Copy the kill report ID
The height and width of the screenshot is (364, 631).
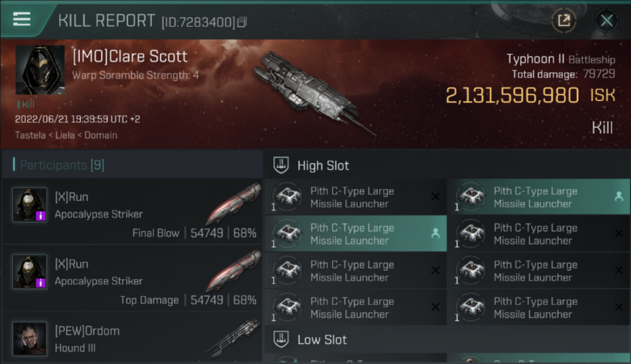(242, 22)
